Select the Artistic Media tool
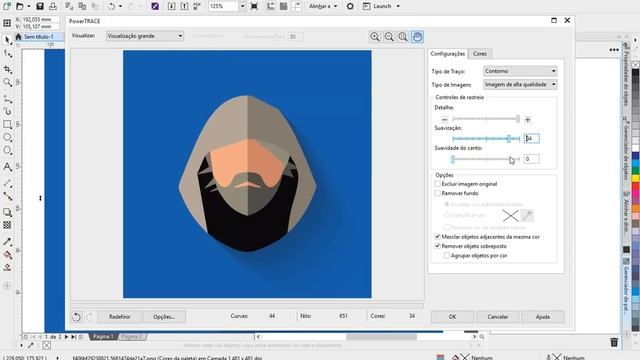 7,111
